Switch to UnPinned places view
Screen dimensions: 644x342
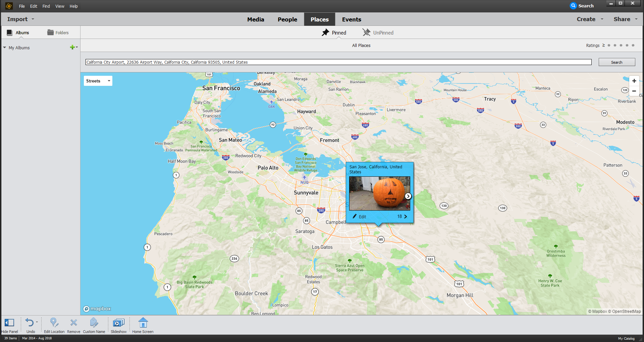pyautogui.click(x=378, y=33)
